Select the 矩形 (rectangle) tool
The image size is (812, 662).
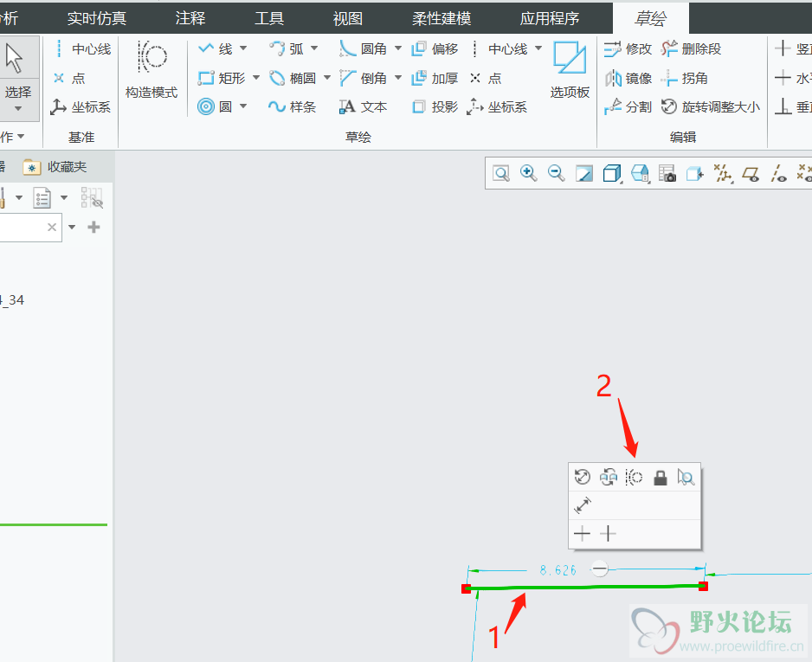[222, 78]
